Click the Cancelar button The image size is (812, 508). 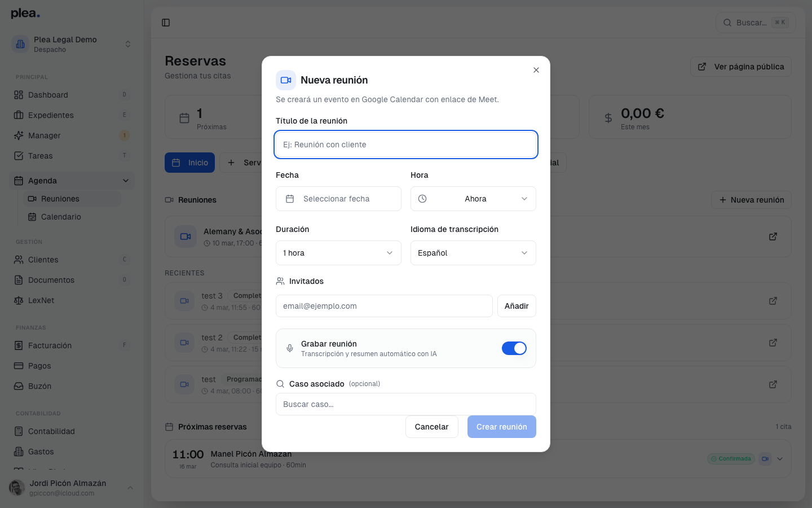coord(432,427)
